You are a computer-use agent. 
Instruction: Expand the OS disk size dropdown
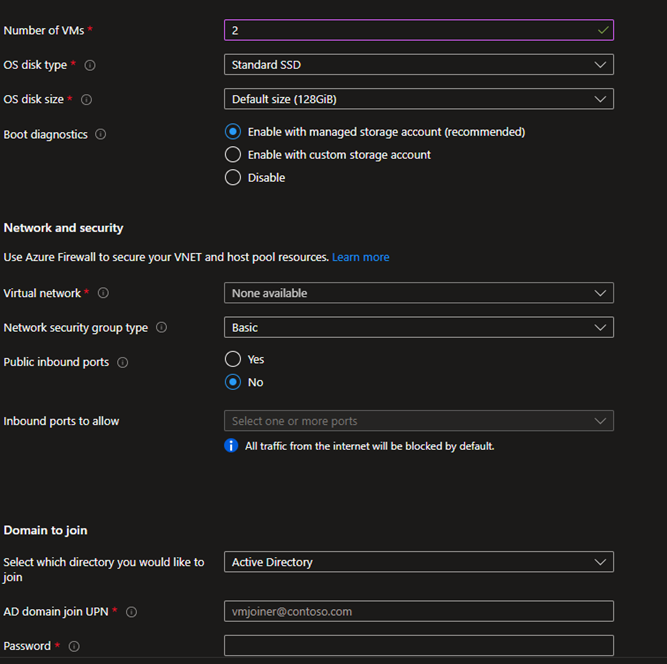[x=418, y=99]
